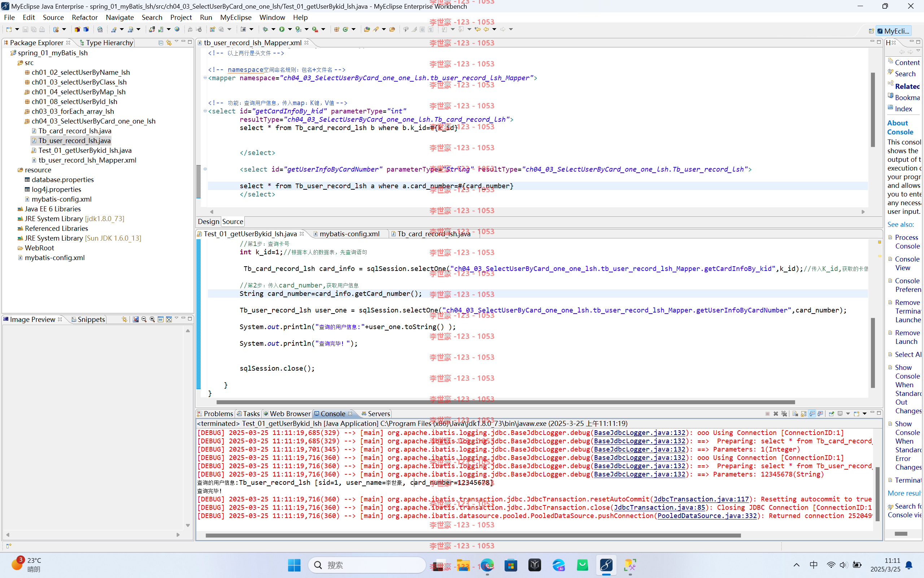This screenshot has height=578, width=924.
Task: Click Remove Launch X icon in Console
Action: [x=775, y=414]
